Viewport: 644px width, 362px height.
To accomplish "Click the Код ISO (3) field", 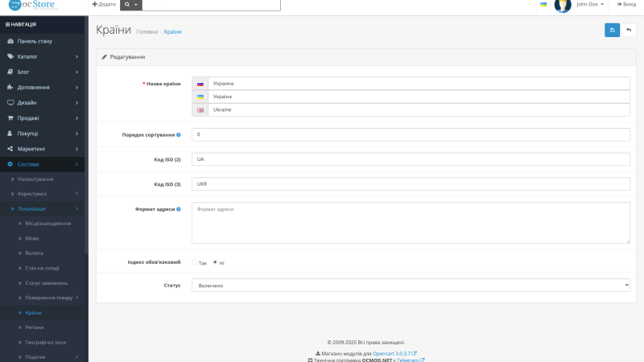I will point(411,184).
